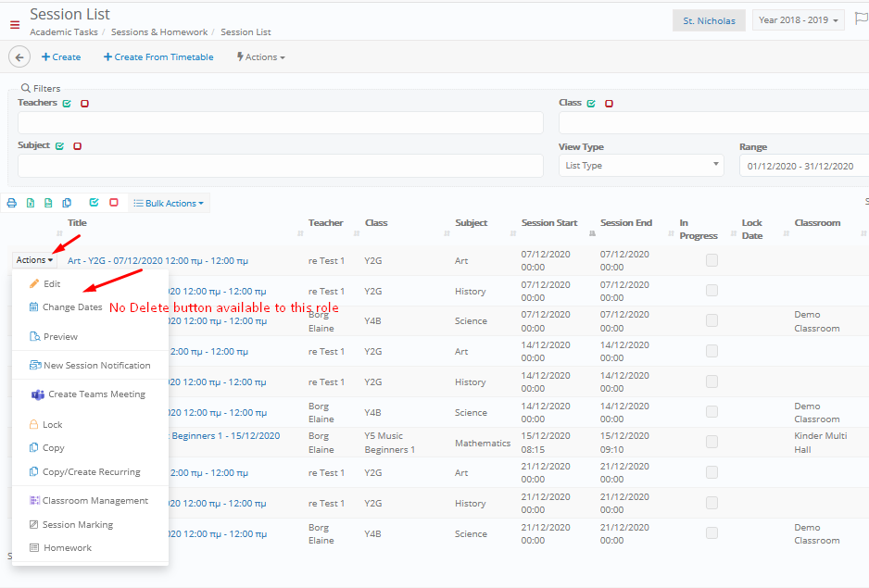The width and height of the screenshot is (869, 588).
Task: Select all Teachers with the green check icon
Action: coord(67,103)
